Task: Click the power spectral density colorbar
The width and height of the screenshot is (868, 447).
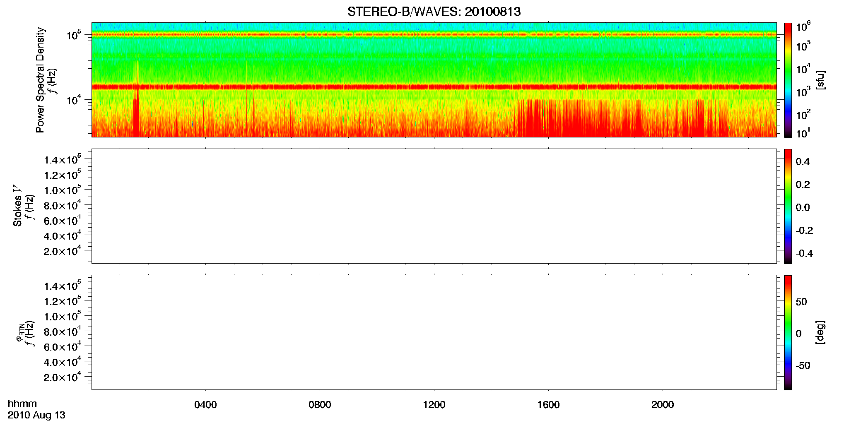Action: [788, 80]
